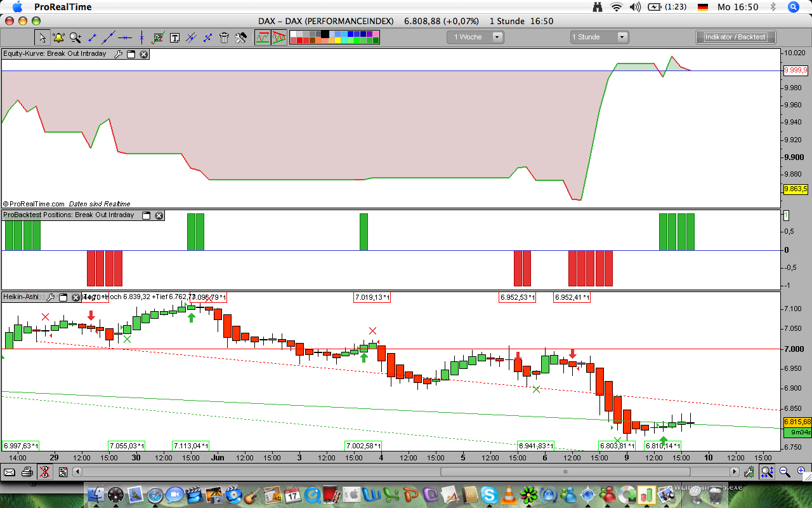Click the scrollbar left arrow below chart

[x=77, y=472]
